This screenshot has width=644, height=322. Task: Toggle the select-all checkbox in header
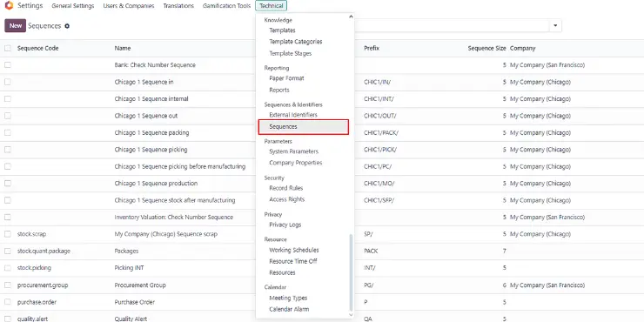point(8,48)
